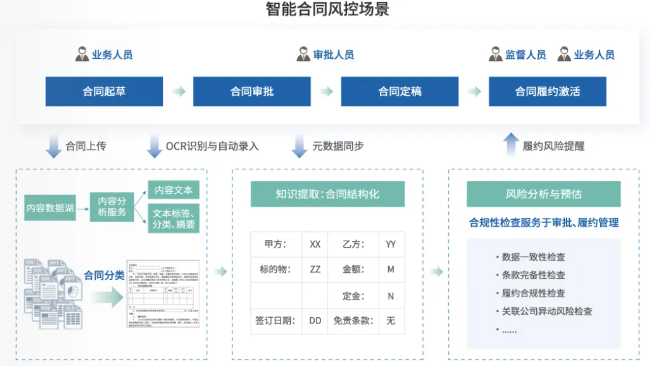The image size is (651, 367).
Task: Click the 数据一致性检查 list item
Action: point(531,257)
